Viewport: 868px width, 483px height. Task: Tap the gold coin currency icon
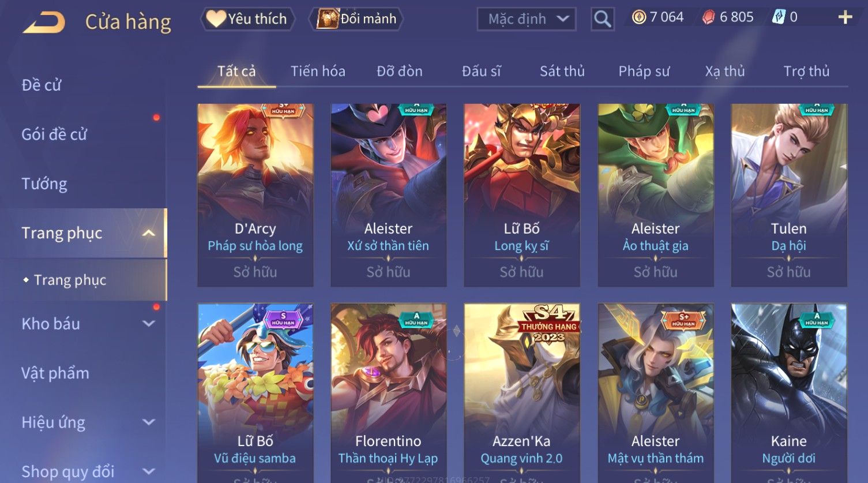tap(639, 17)
